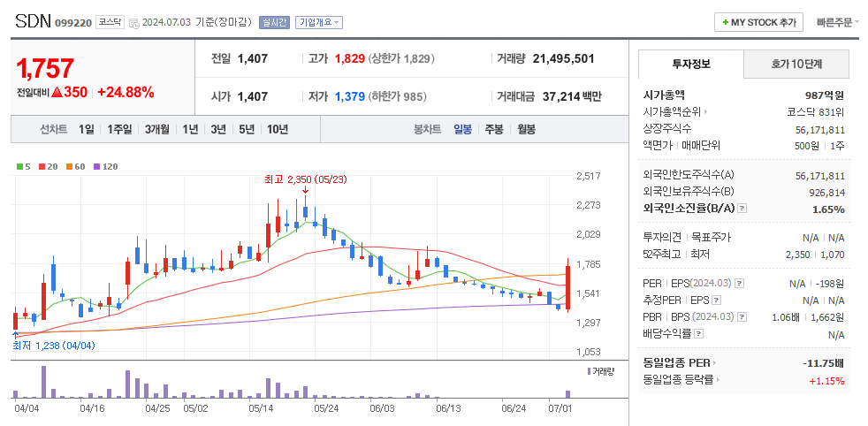
Task: Click the 최저 1,238 (04/04) chart marker
Action: pos(54,346)
